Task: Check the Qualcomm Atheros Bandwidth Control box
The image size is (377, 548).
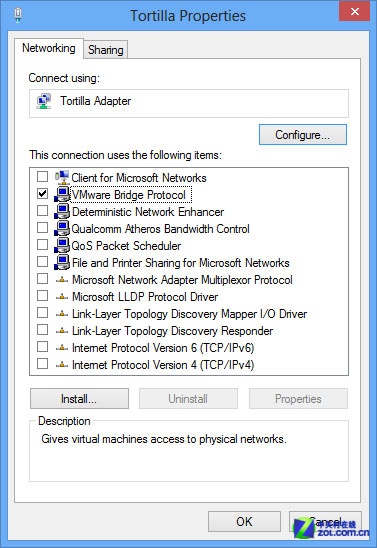Action: pos(42,228)
